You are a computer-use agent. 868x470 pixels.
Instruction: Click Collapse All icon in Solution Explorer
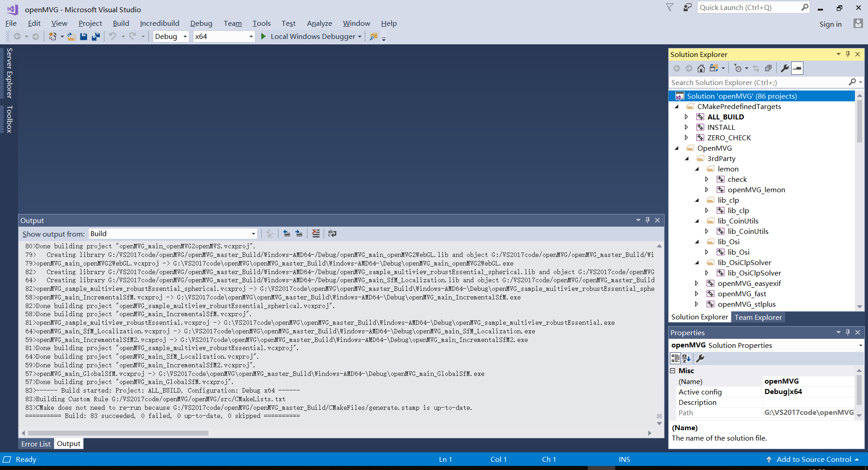click(768, 68)
